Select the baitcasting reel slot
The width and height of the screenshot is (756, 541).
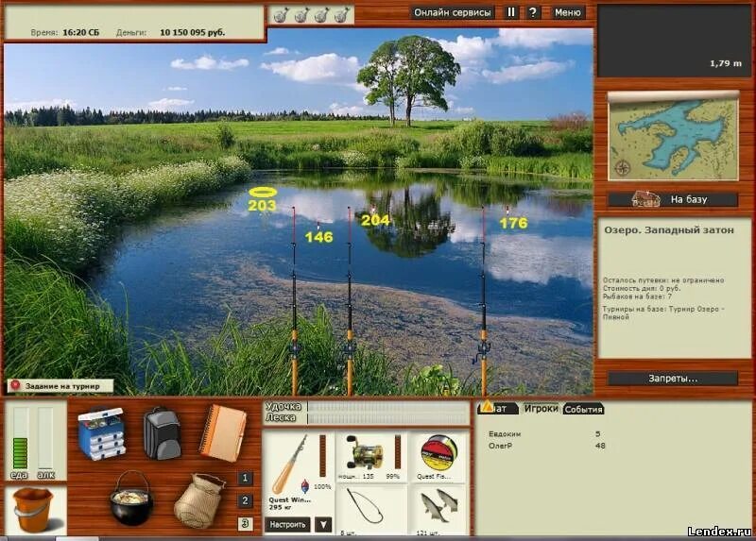(x=367, y=453)
